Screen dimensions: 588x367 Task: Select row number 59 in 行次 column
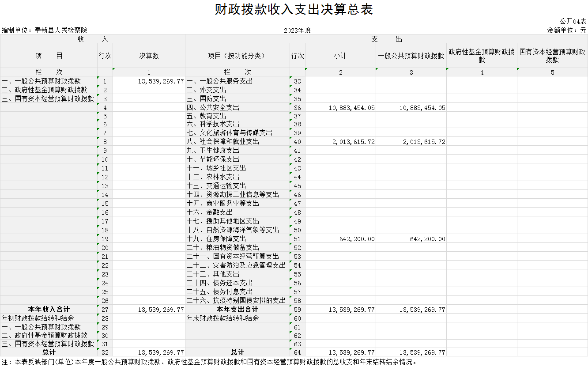(x=298, y=310)
